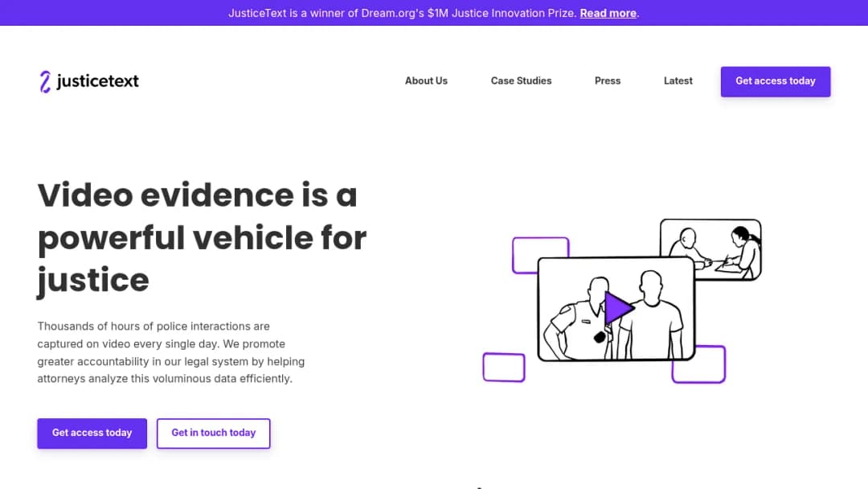This screenshot has height=489, width=868.
Task: Play the hero video illustration
Action: click(618, 307)
